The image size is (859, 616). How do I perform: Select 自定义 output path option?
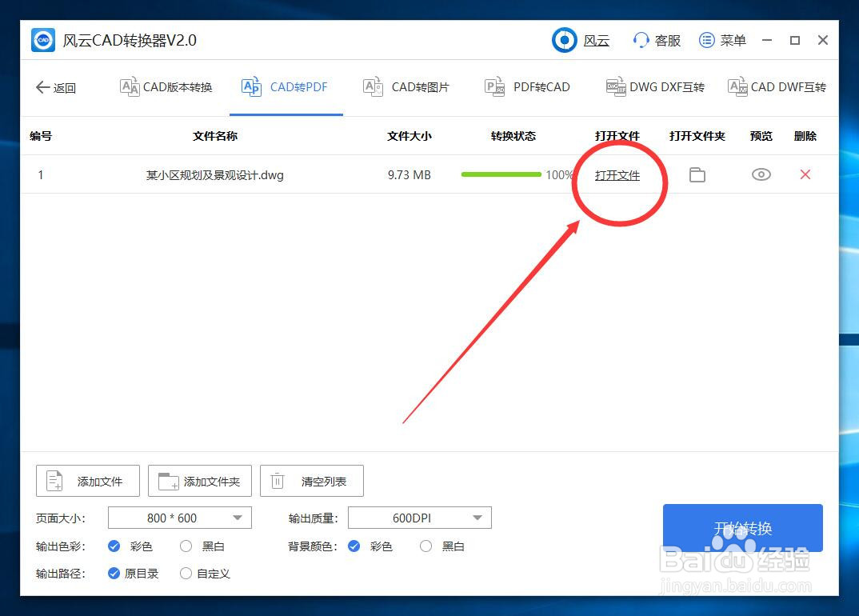click(186, 574)
